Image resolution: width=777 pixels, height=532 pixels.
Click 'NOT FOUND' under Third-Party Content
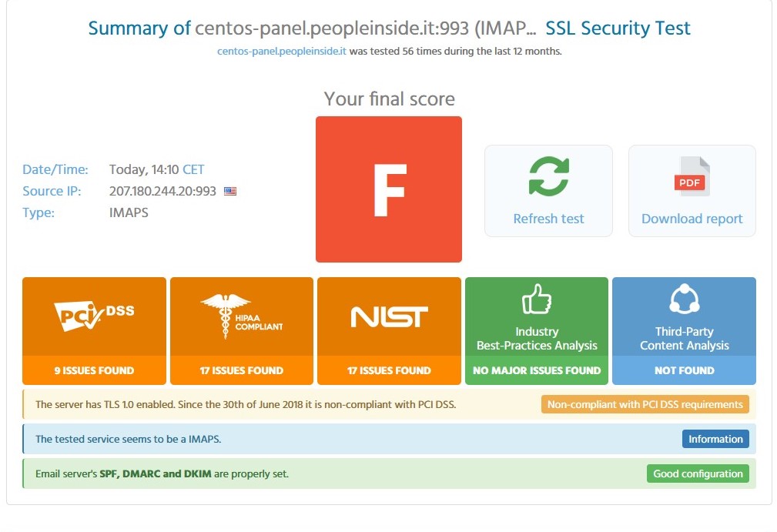coord(685,370)
